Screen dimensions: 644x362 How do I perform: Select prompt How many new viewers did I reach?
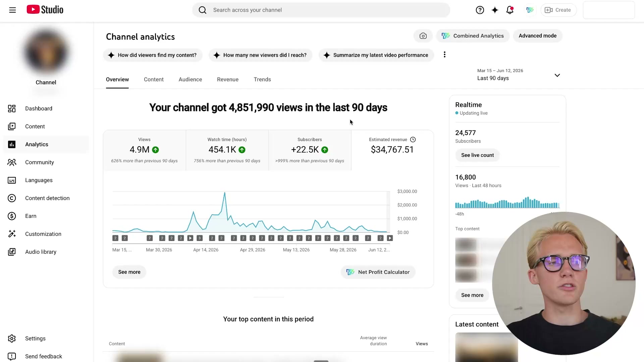(x=260, y=55)
